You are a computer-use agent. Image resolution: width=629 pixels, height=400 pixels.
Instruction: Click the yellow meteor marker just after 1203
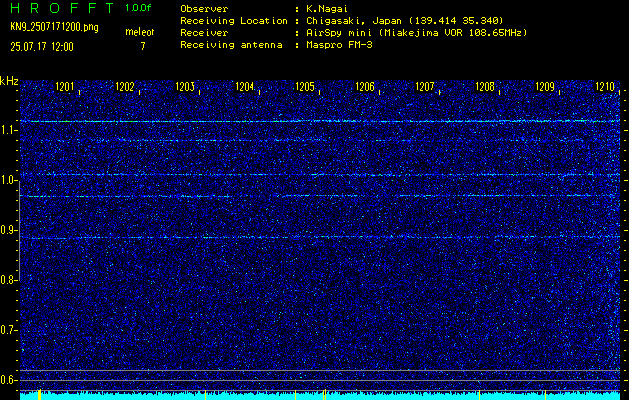pos(205,395)
